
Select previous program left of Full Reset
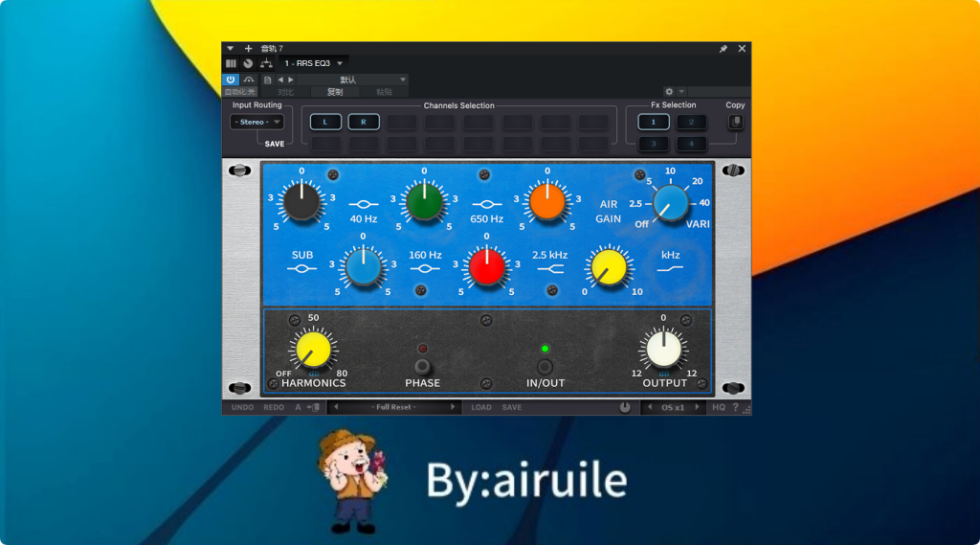pos(336,407)
